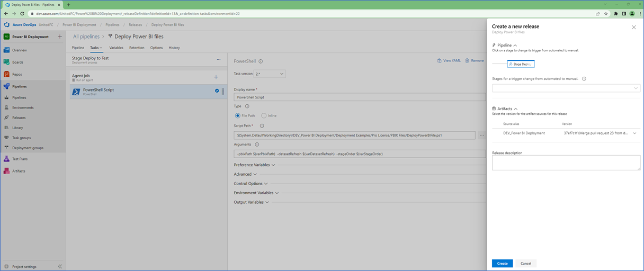Image resolution: width=644 pixels, height=271 pixels.
Task: Open the History tab
Action: [174, 48]
